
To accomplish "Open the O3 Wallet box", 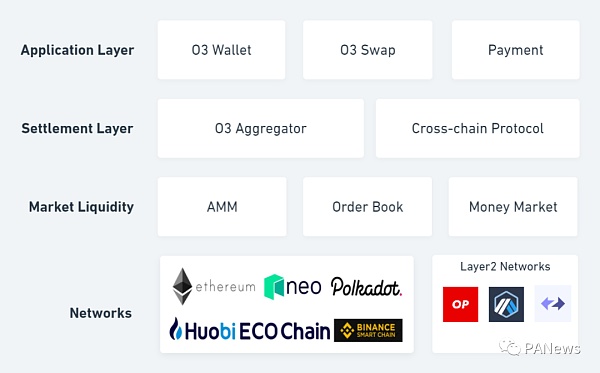I will (x=221, y=50).
